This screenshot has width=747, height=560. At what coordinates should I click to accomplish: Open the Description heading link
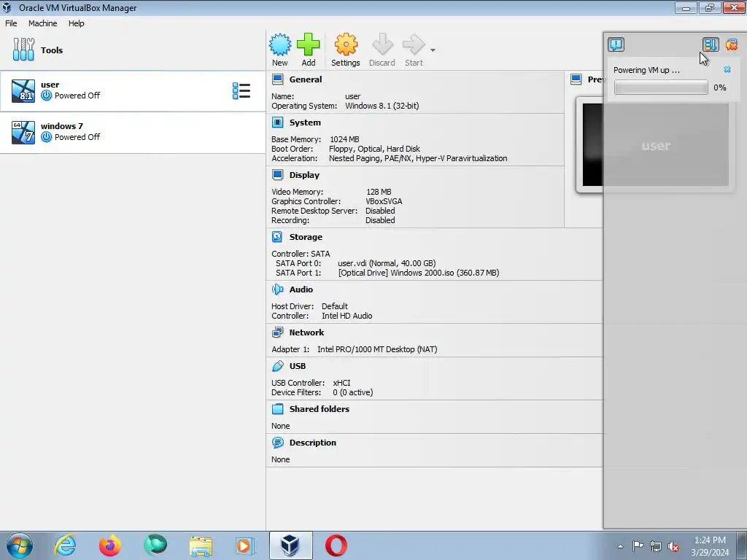click(312, 443)
